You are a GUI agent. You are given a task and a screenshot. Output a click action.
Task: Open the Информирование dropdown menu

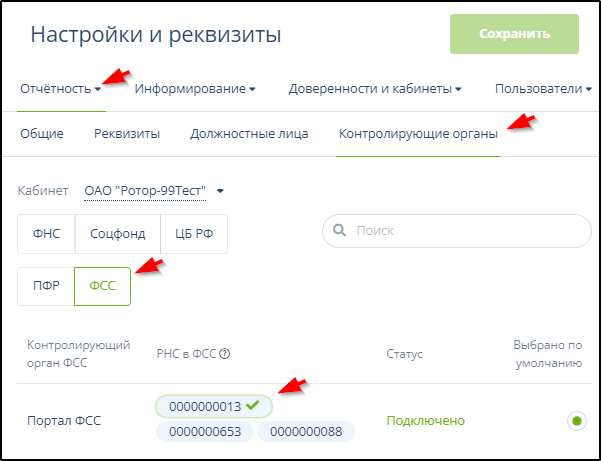(195, 89)
